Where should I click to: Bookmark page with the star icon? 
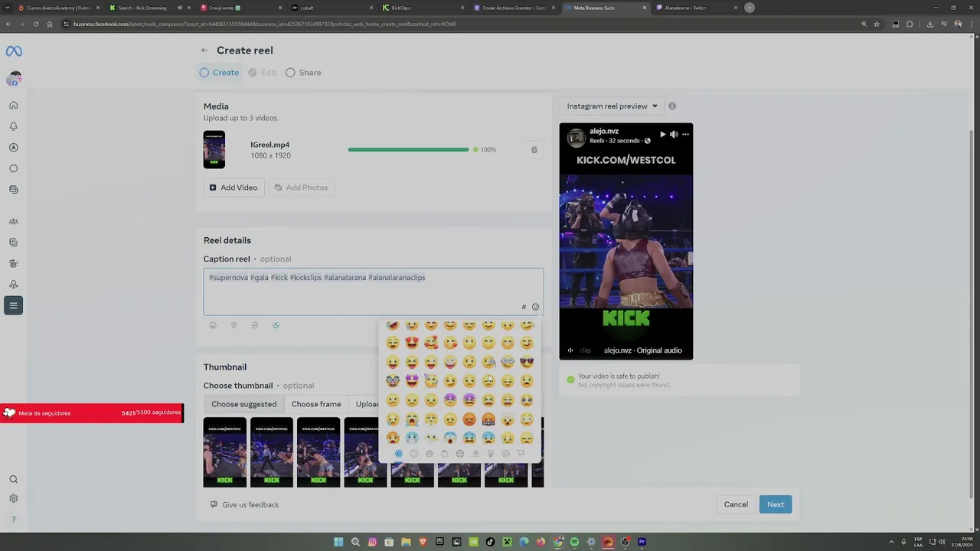tap(877, 24)
